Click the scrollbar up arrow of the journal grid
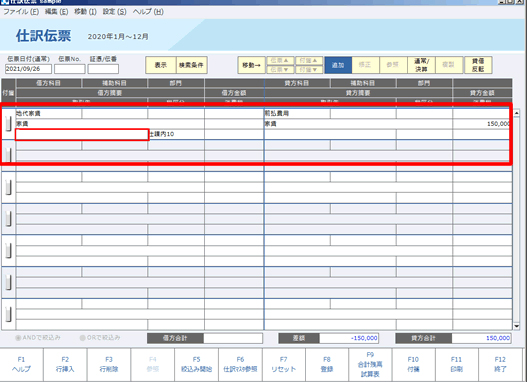527x382 pixels. 517,113
